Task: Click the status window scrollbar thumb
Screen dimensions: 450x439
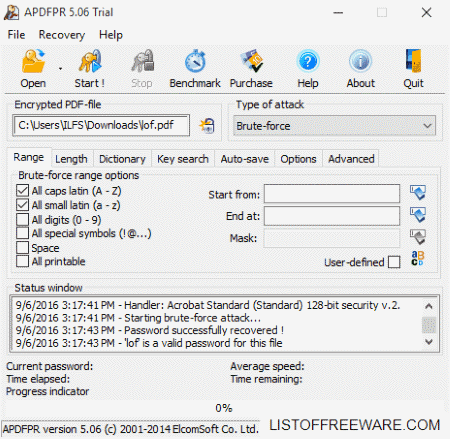Action: pyautogui.click(x=429, y=325)
